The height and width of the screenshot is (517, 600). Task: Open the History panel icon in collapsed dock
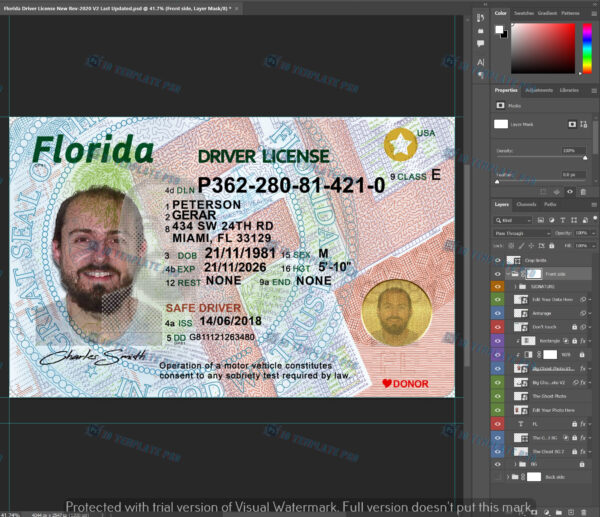point(481,18)
